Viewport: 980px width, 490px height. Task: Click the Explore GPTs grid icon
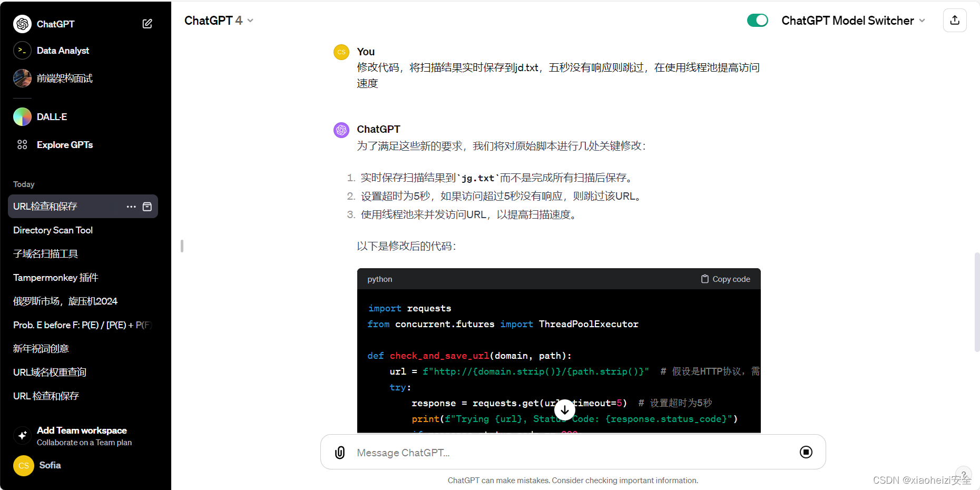(22, 144)
